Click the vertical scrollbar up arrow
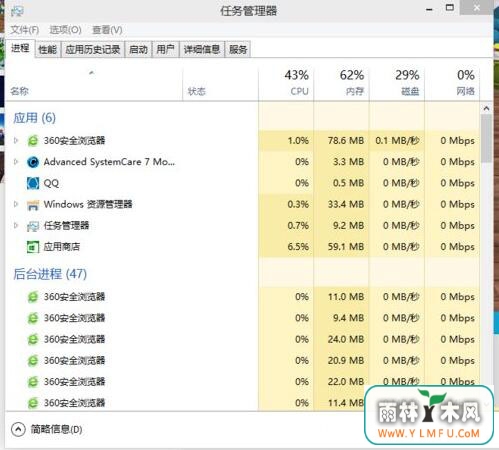Viewport: 499px width, 450px height. tap(486, 108)
